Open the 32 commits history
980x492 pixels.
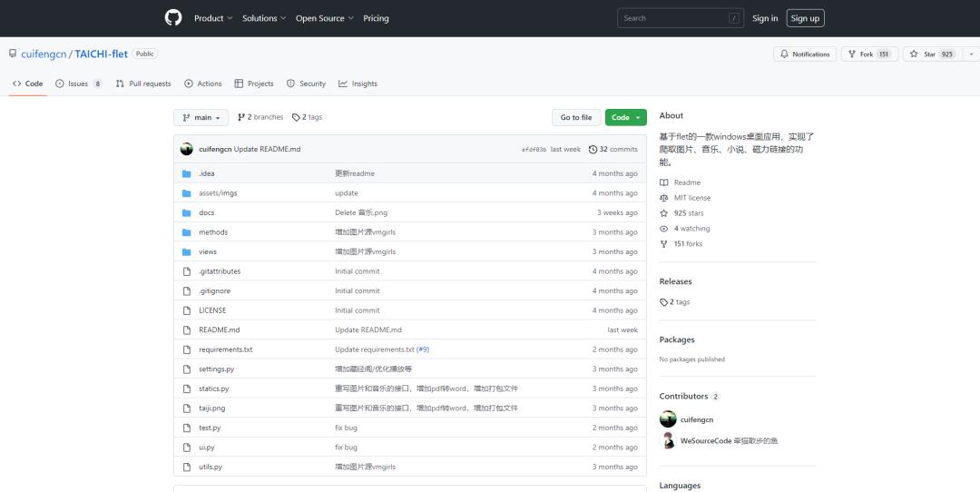(613, 149)
